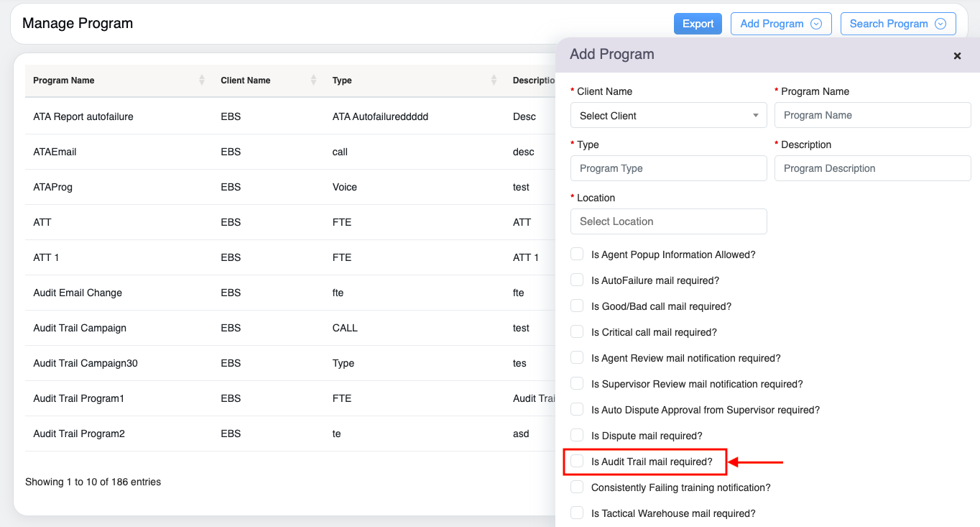Sort by the Type column arrows
This screenshot has width=980, height=527.
(x=494, y=81)
